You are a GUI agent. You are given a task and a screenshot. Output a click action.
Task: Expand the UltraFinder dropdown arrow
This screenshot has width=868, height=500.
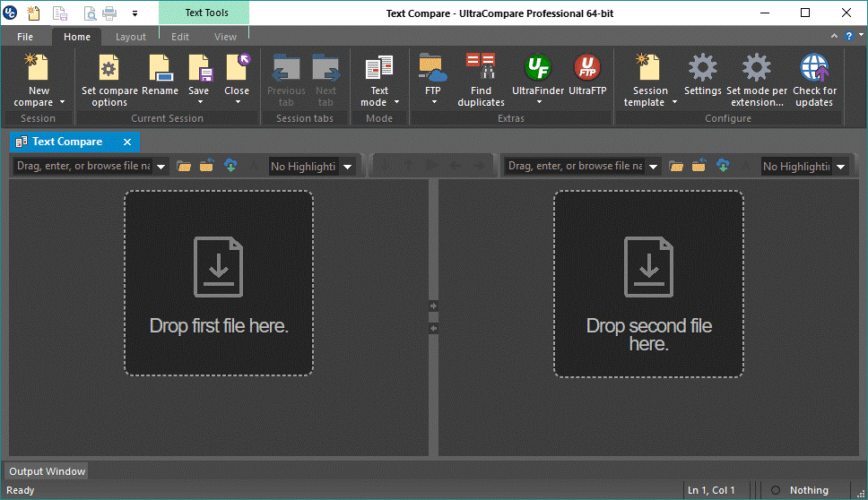pos(539,102)
